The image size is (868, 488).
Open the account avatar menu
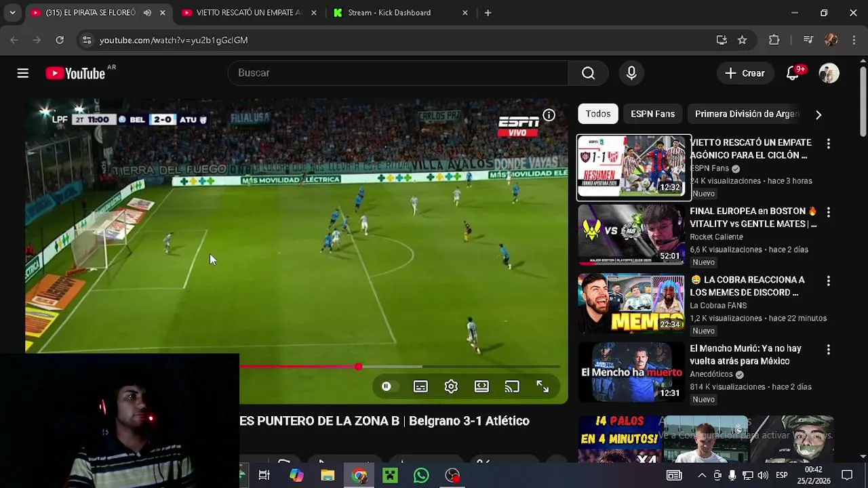click(829, 73)
